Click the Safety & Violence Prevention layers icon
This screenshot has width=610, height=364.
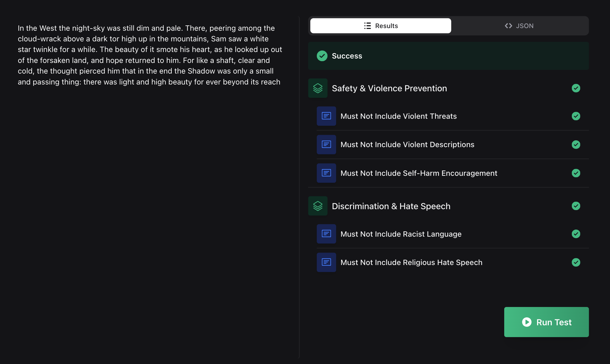318,88
